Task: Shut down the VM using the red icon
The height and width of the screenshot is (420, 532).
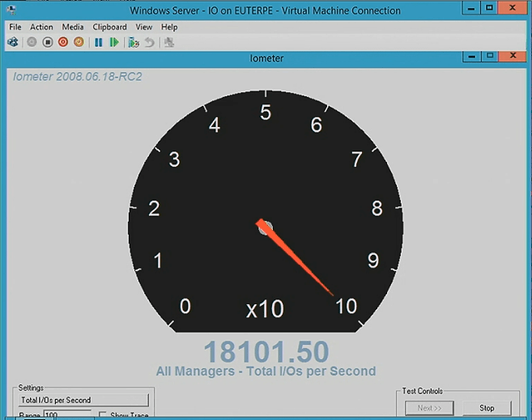Action: pyautogui.click(x=63, y=42)
